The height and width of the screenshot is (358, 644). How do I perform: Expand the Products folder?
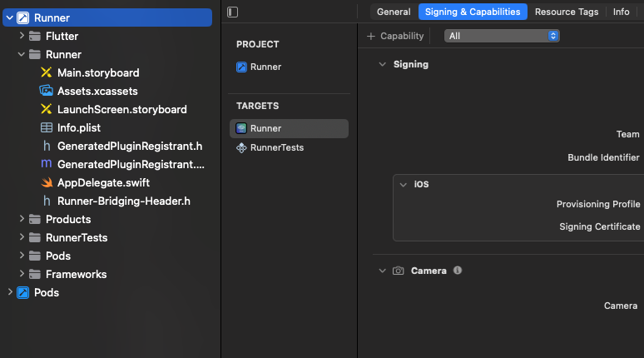(x=22, y=219)
